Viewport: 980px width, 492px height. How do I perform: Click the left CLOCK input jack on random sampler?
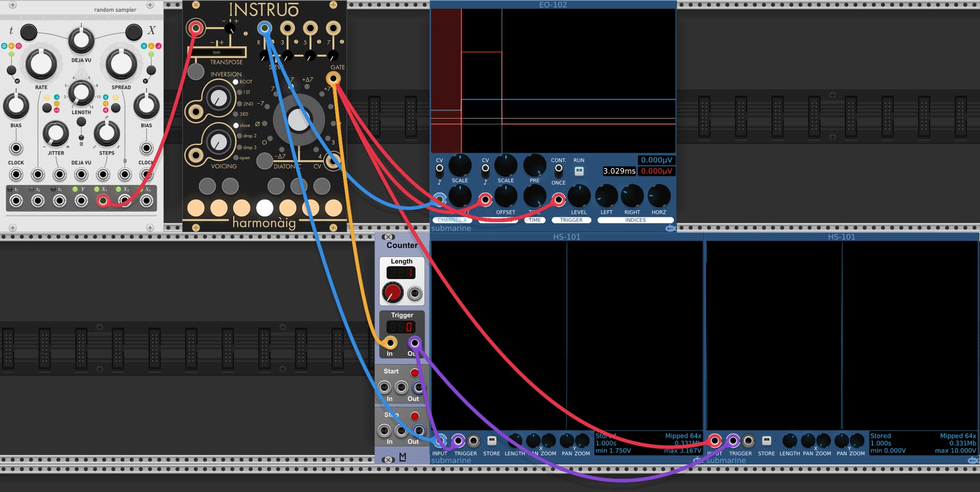[x=16, y=175]
